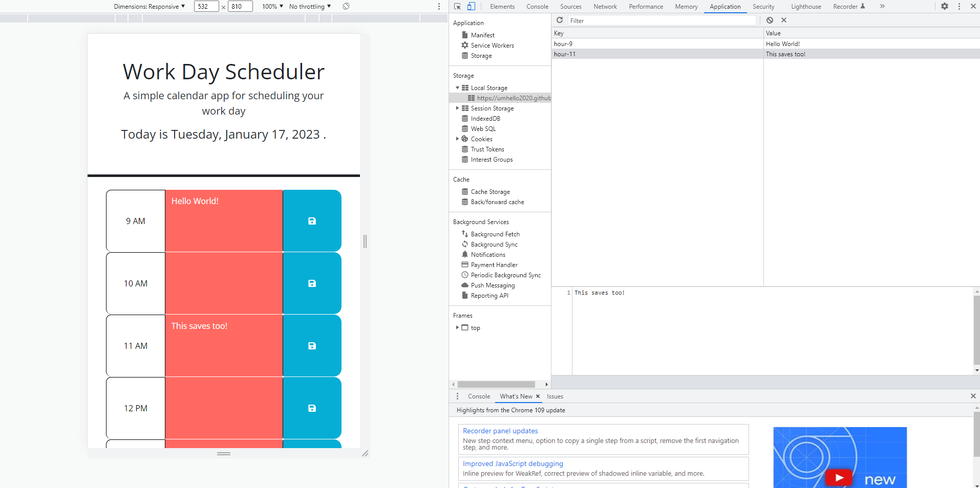Open device toolbar more options menu
Viewport: 980px width, 488px height.
439,6
